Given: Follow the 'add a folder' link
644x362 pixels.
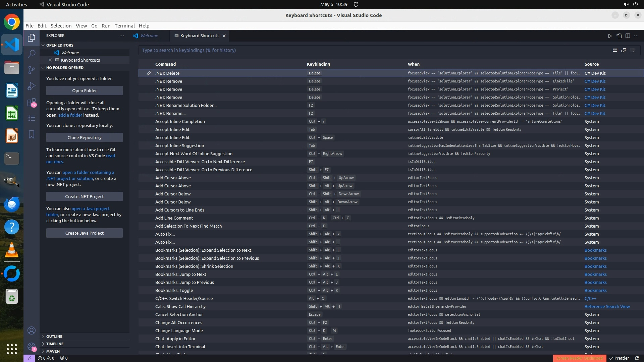Looking at the screenshot, I should [x=70, y=115].
